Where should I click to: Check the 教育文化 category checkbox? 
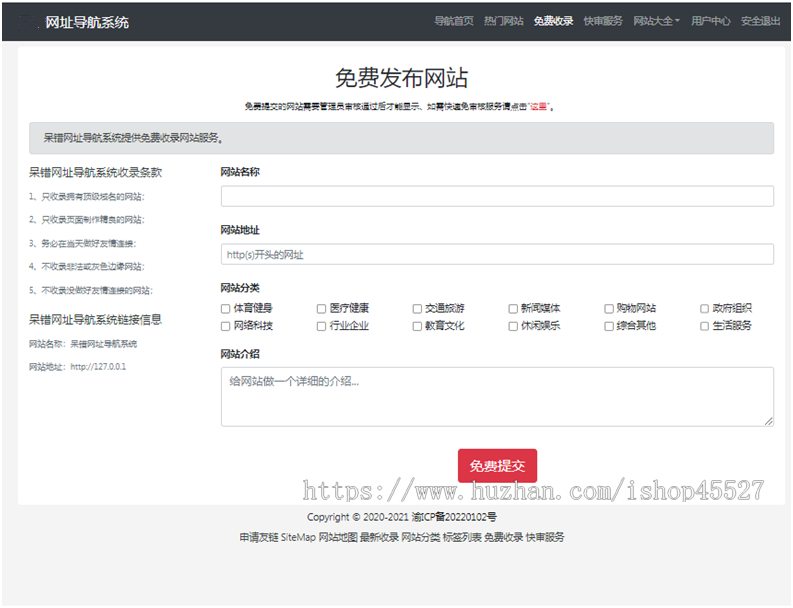coord(417,326)
